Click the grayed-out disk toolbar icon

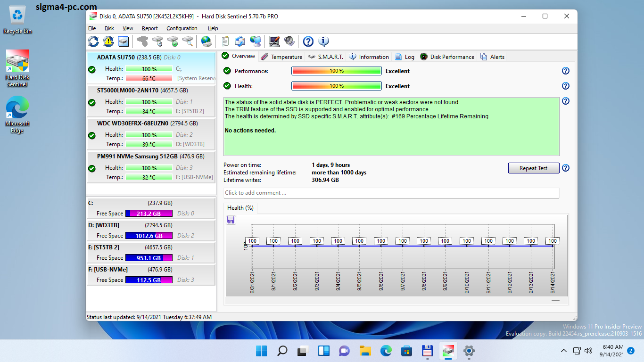click(142, 41)
